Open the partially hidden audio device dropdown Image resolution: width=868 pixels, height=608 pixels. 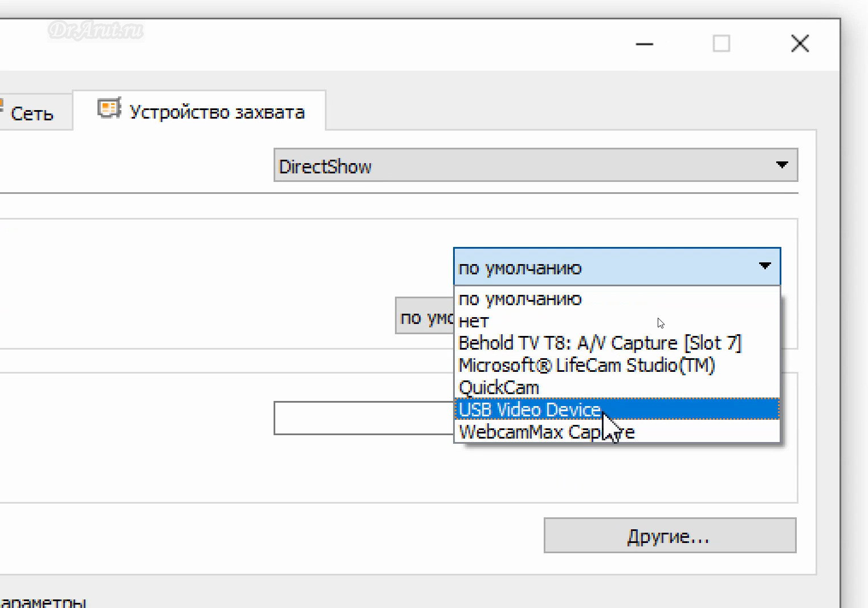(424, 317)
